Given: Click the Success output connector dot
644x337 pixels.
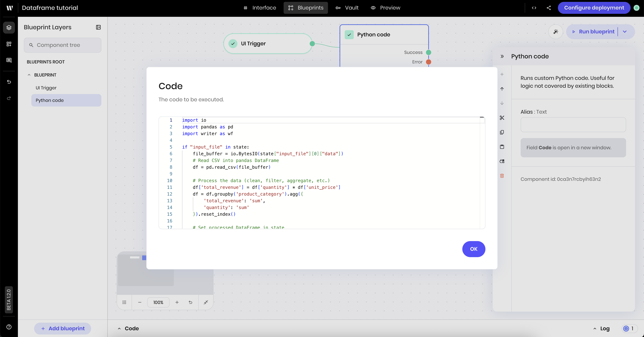Looking at the screenshot, I should (429, 52).
